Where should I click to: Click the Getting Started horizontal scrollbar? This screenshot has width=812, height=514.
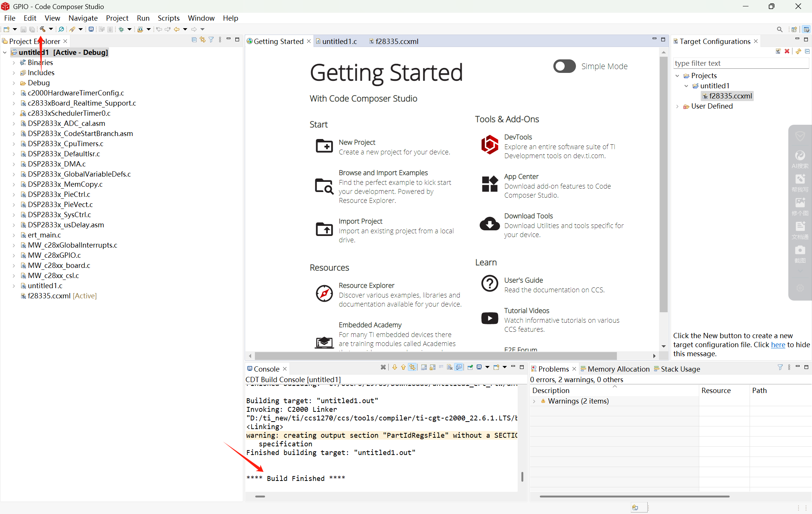pyautogui.click(x=435, y=356)
